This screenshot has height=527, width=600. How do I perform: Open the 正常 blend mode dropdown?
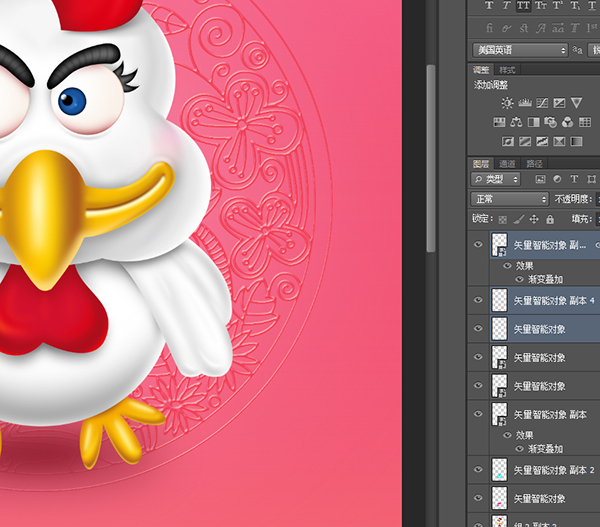tap(510, 199)
